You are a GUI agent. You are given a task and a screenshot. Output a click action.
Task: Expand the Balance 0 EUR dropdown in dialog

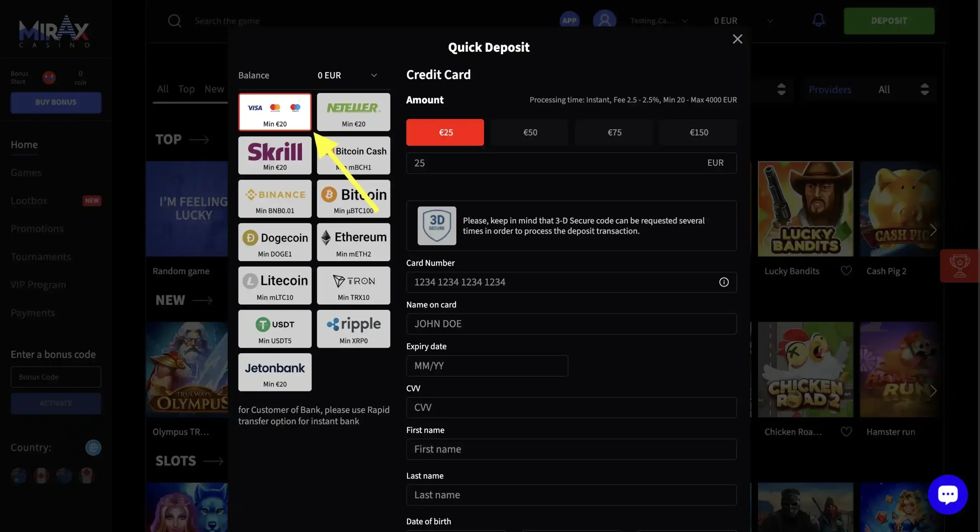[347, 75]
